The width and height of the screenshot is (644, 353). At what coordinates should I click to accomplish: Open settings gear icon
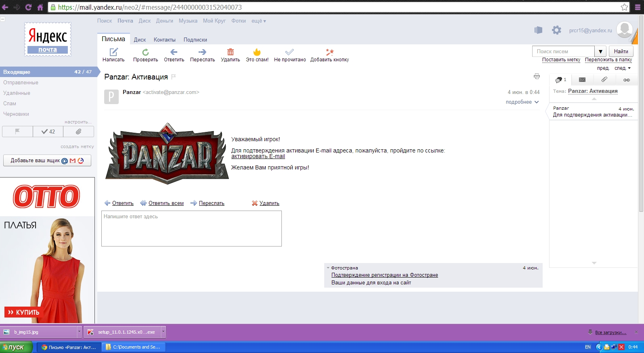[556, 30]
